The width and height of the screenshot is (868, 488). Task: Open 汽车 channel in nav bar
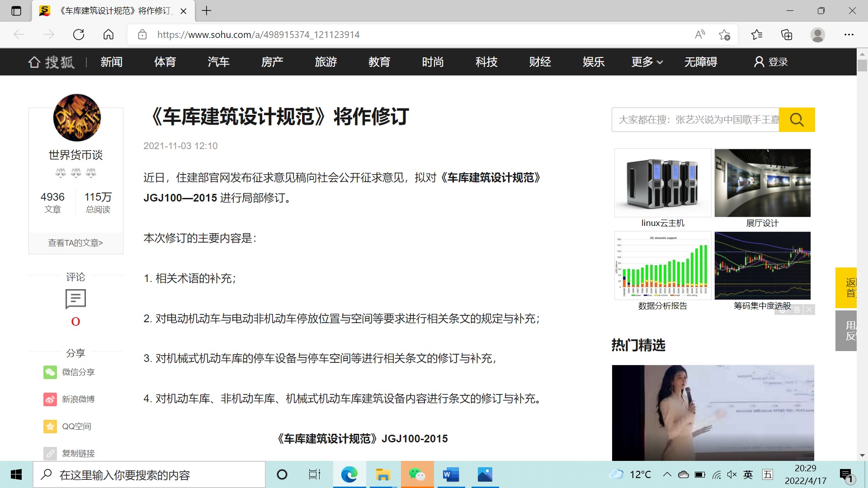(219, 62)
